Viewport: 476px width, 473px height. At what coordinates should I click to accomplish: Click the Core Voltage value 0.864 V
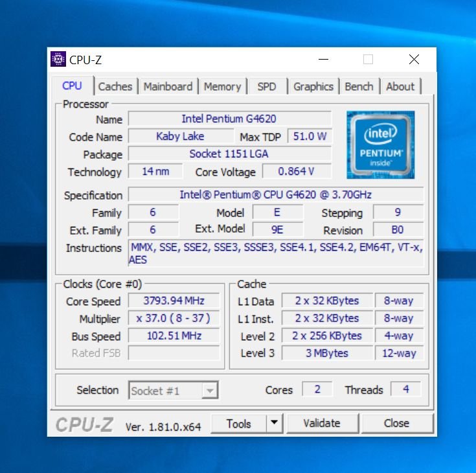[x=297, y=171]
